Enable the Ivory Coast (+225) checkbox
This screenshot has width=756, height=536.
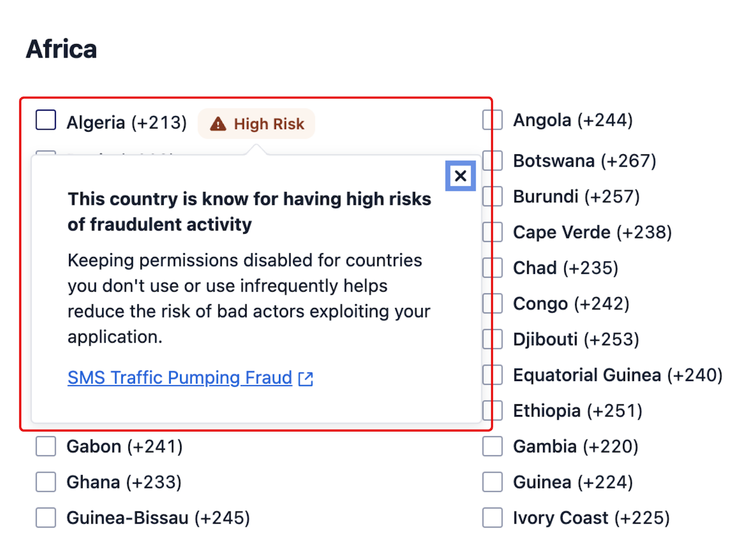[x=492, y=517]
